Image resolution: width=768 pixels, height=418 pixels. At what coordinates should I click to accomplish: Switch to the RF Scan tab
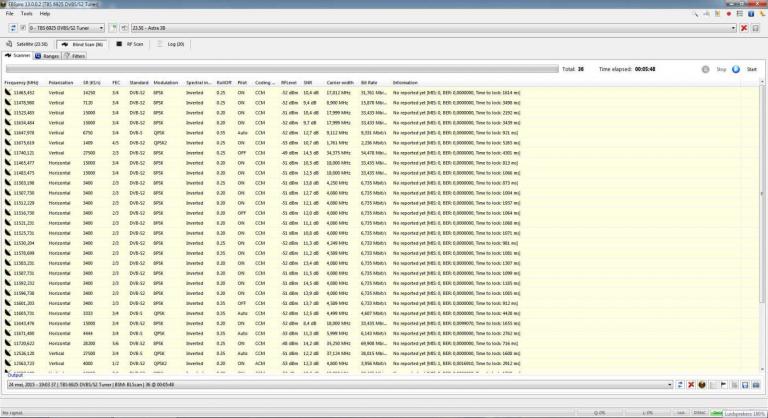click(132, 44)
